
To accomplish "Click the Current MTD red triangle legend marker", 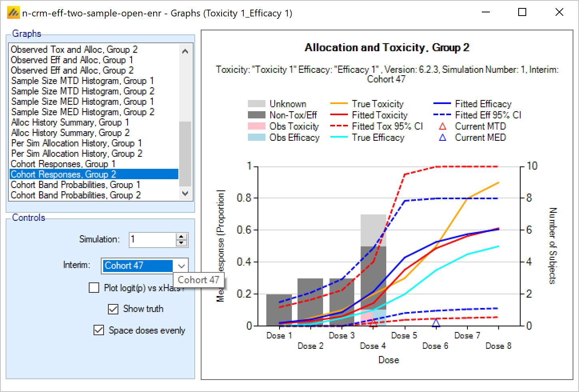I will point(442,127).
